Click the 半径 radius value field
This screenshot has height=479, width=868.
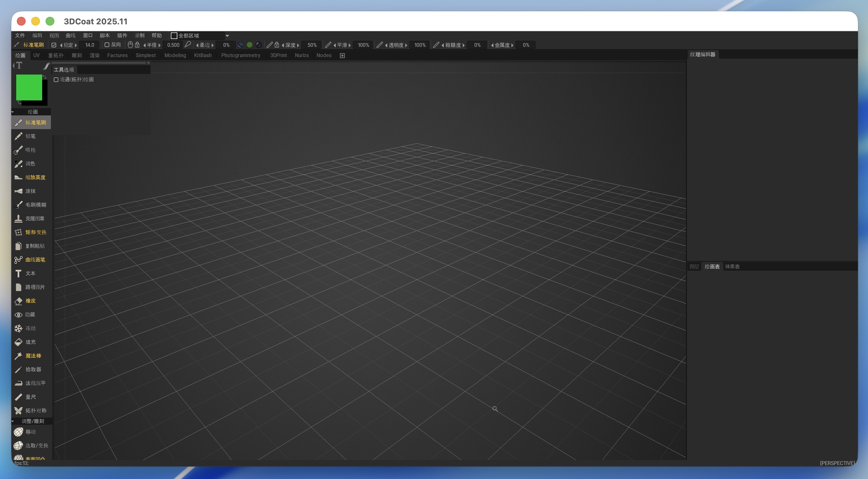tap(173, 45)
